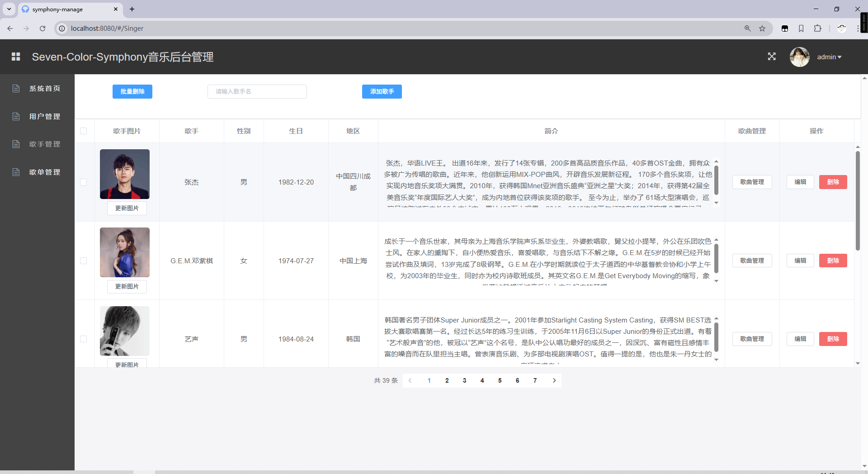
Task: Reload the page with browser refresh icon
Action: pyautogui.click(x=42, y=28)
